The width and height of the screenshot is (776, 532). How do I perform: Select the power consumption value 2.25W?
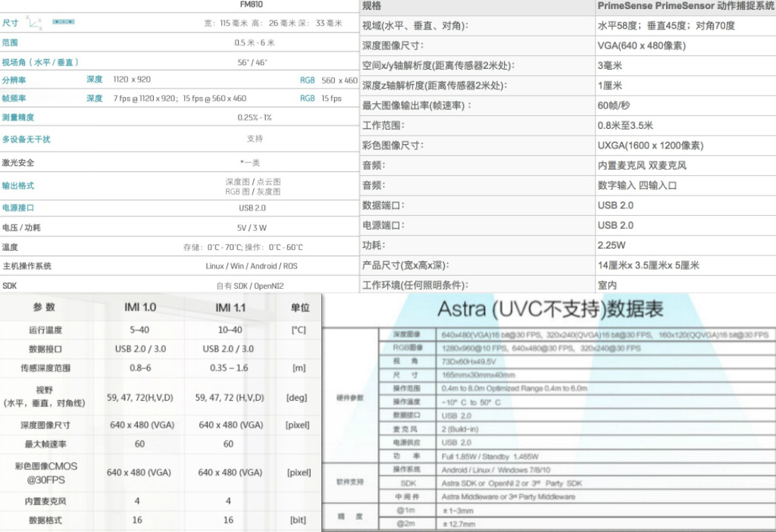(x=612, y=245)
